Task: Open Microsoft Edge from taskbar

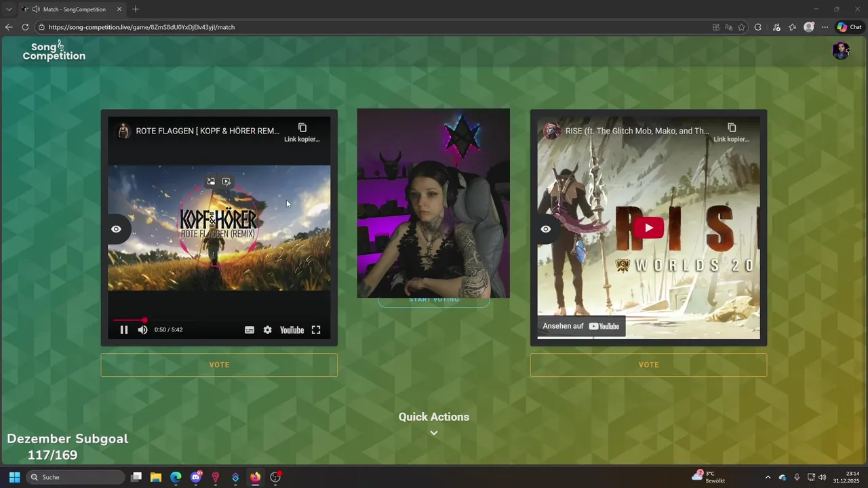Action: click(176, 477)
